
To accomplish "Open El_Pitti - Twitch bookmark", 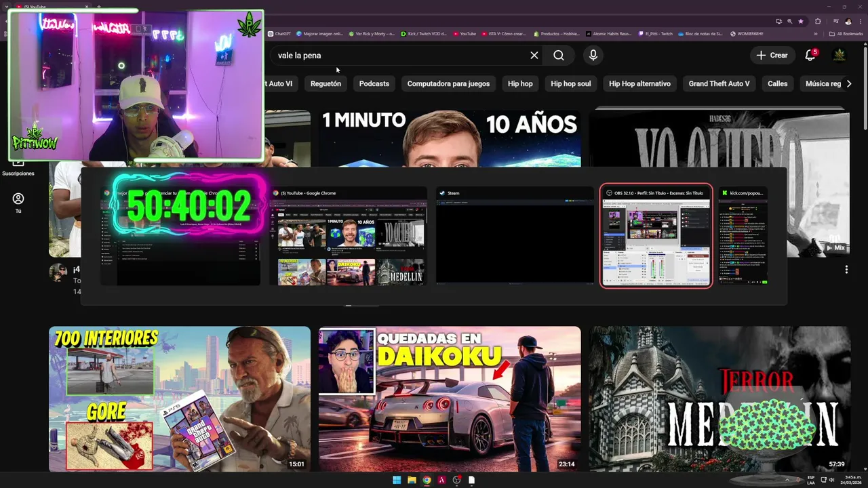I will [x=656, y=34].
